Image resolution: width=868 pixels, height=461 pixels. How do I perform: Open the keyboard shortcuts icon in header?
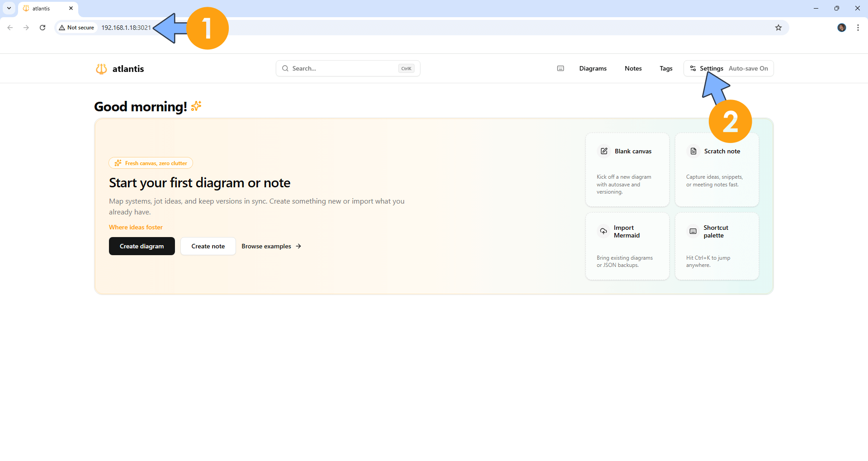pyautogui.click(x=561, y=68)
